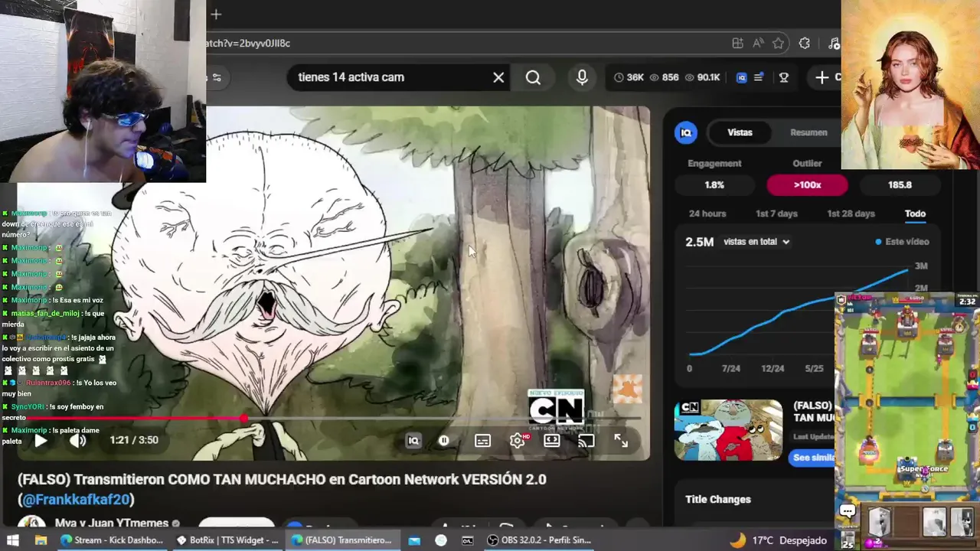The width and height of the screenshot is (980, 551).
Task: Open the read aloud icon in address bar
Action: click(x=758, y=44)
